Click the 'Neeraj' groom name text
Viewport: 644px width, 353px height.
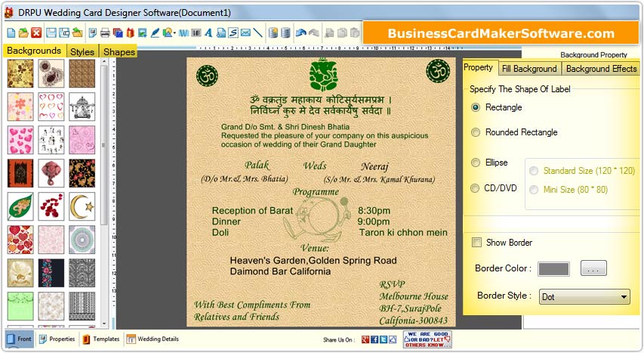point(374,166)
